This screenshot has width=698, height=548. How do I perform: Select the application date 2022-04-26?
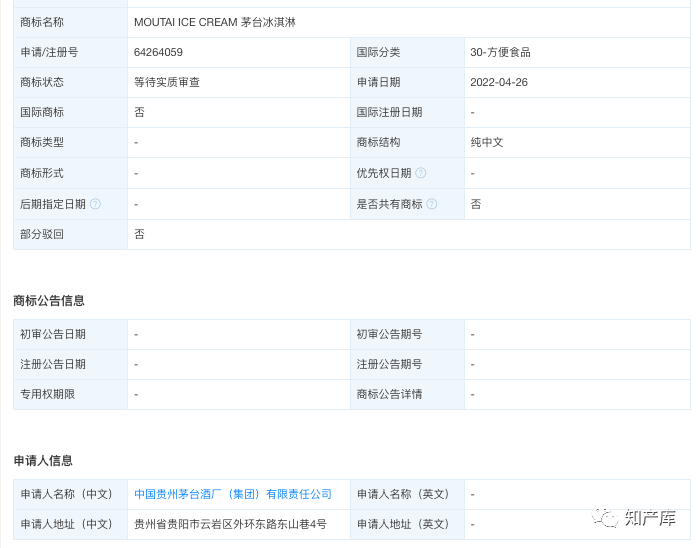point(499,82)
